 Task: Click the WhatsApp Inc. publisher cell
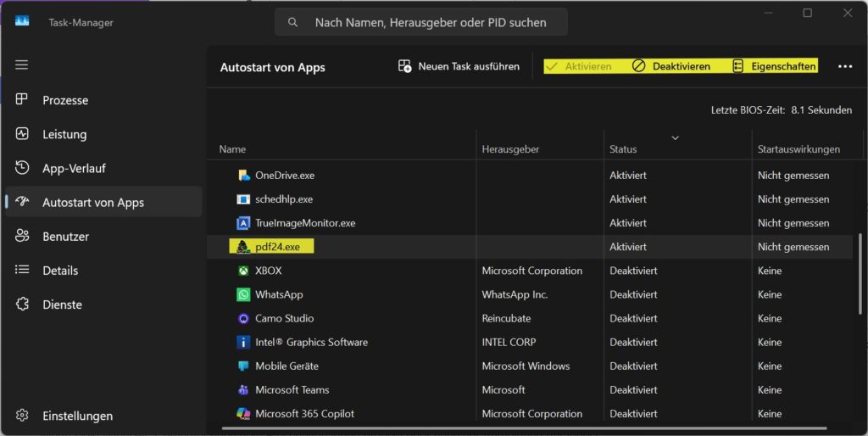pos(515,294)
